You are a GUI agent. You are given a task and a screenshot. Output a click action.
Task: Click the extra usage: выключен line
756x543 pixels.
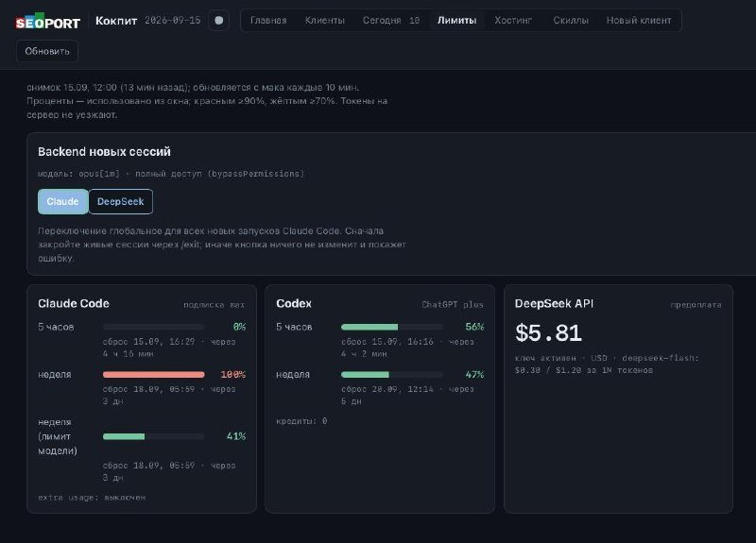pos(92,498)
